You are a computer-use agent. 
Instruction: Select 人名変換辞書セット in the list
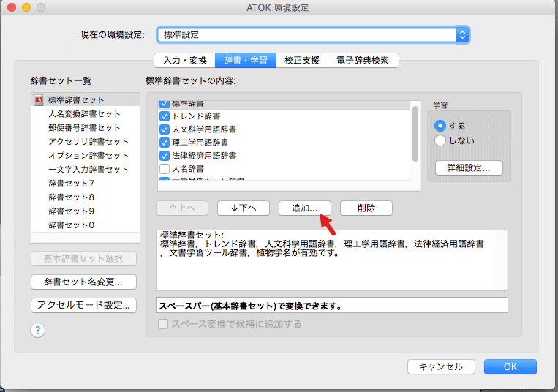coord(86,114)
